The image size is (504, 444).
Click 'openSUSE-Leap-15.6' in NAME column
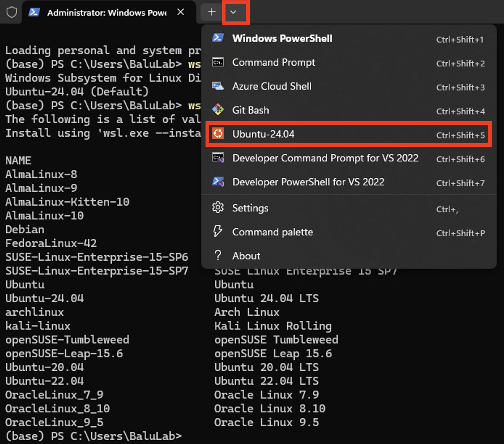64,354
